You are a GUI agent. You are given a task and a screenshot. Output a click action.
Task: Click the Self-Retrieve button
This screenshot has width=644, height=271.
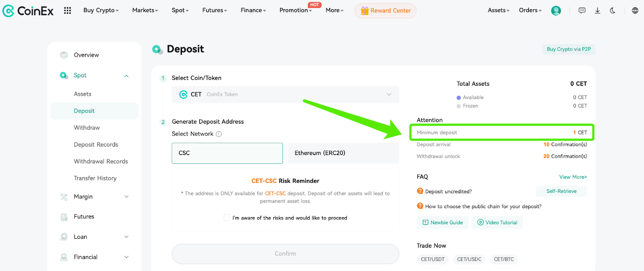(561, 191)
